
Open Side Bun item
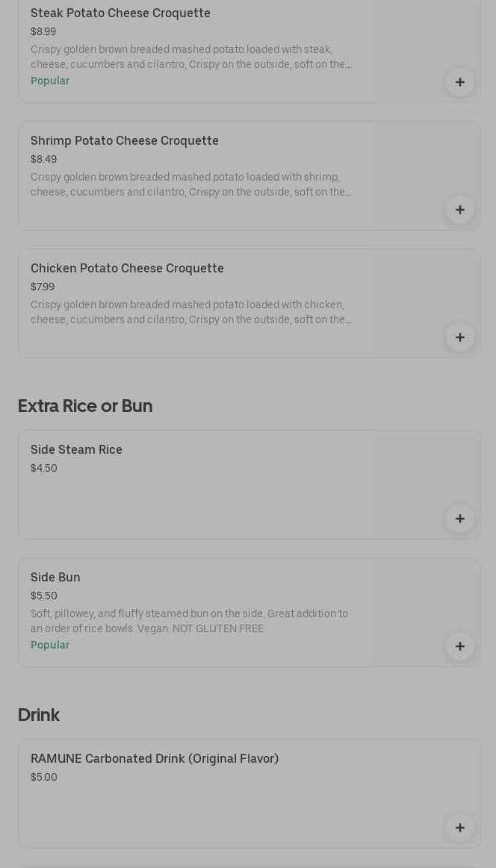(55, 578)
